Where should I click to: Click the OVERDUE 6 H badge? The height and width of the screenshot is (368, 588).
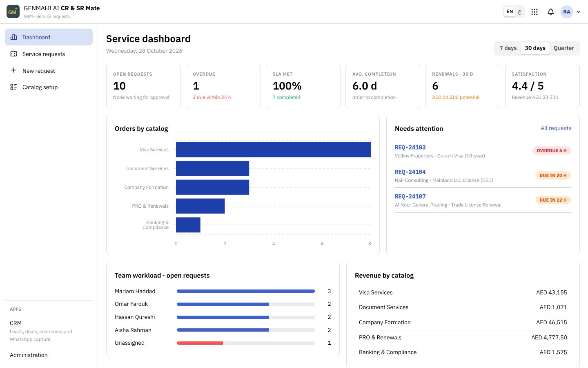(552, 150)
